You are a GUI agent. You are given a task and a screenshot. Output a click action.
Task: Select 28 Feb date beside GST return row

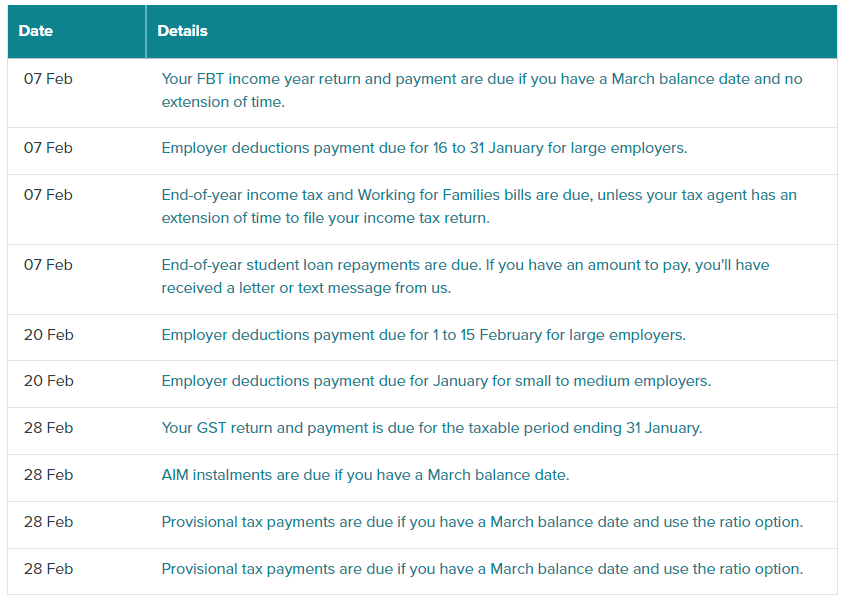[48, 428]
